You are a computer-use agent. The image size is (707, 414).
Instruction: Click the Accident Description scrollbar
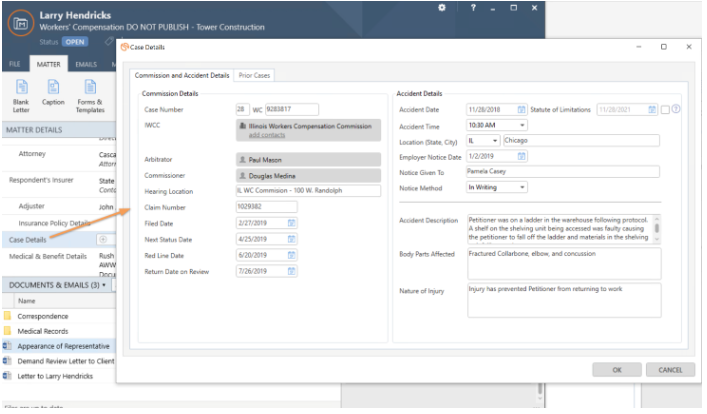(656, 228)
